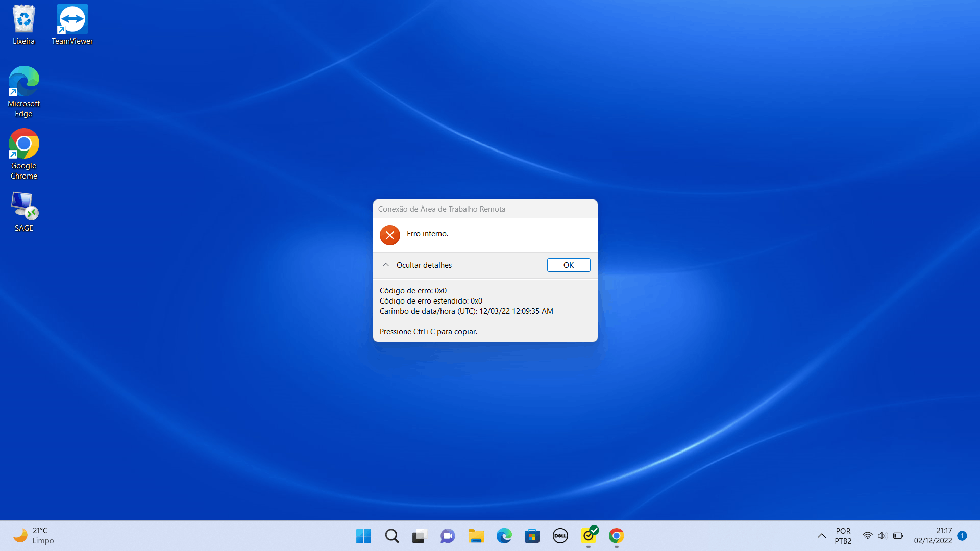The height and width of the screenshot is (551, 980).
Task: Collapse the error details section
Action: coord(415,264)
